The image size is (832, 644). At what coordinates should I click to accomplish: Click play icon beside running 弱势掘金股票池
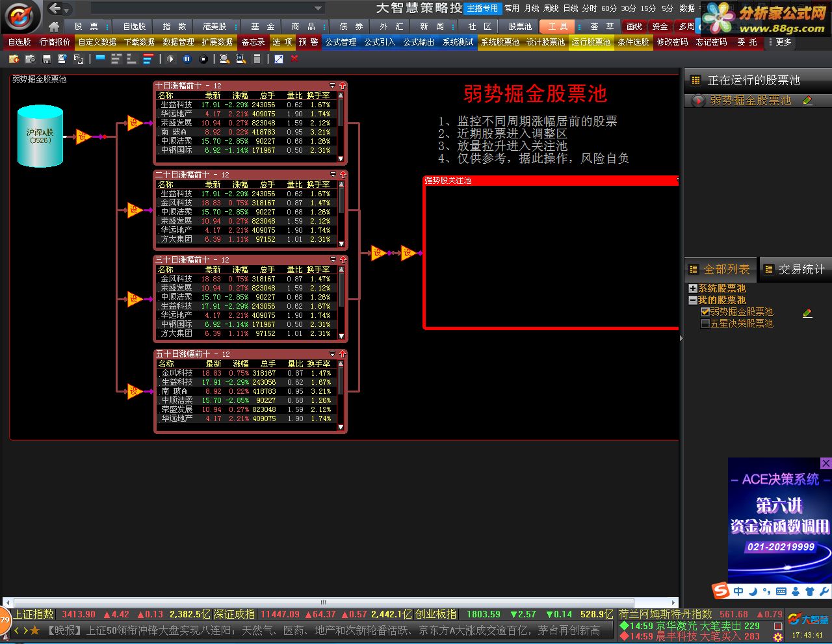699,101
